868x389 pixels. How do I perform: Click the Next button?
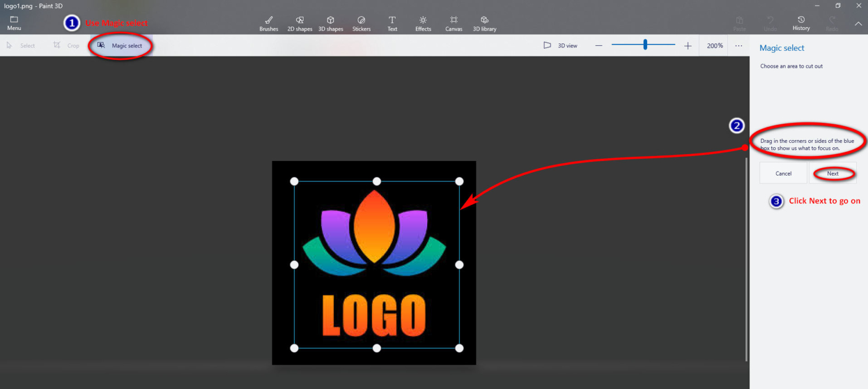coord(832,173)
